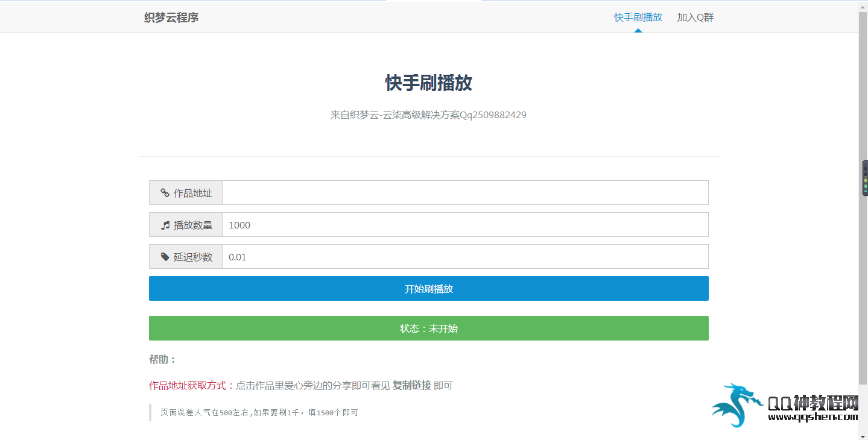This screenshot has height=440, width=868.
Task: Focus the 延迟秒数 field showing 0.01
Action: click(x=465, y=257)
